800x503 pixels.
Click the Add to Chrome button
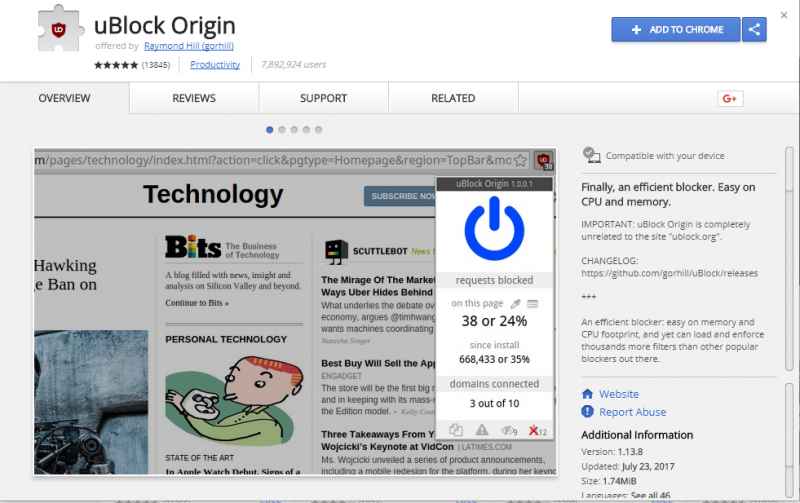[x=676, y=30]
